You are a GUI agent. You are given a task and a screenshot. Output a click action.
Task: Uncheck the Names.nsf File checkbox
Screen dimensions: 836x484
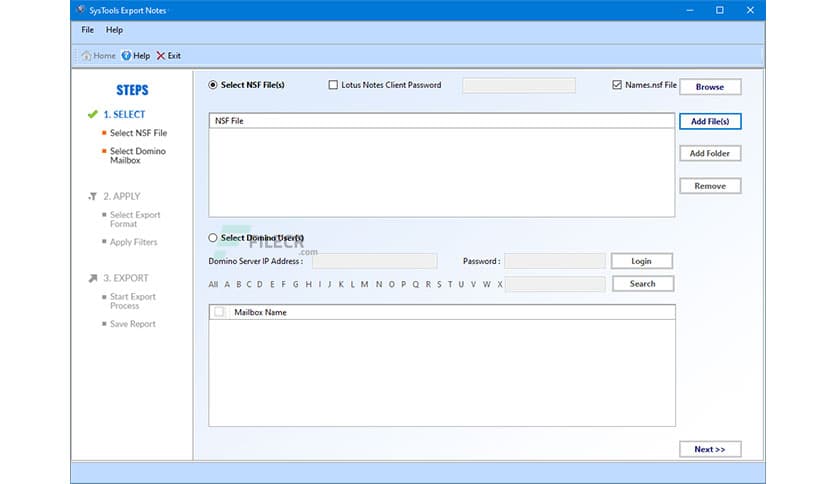click(x=617, y=85)
